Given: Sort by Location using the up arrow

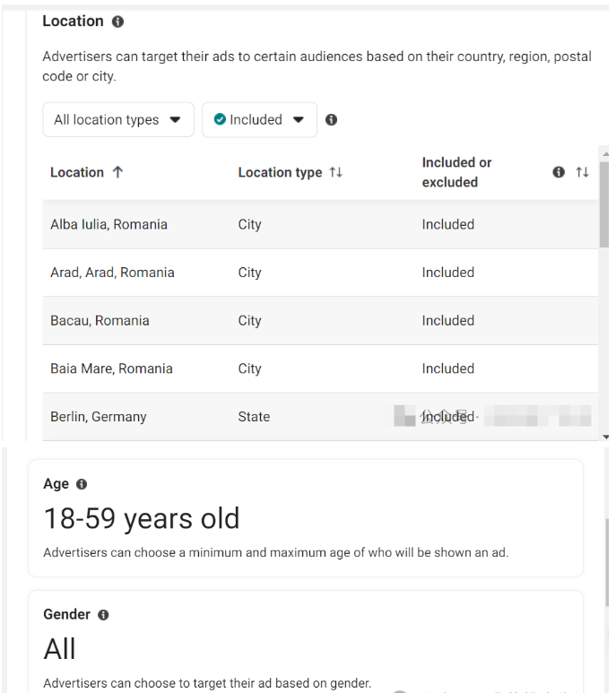Looking at the screenshot, I should (x=117, y=172).
